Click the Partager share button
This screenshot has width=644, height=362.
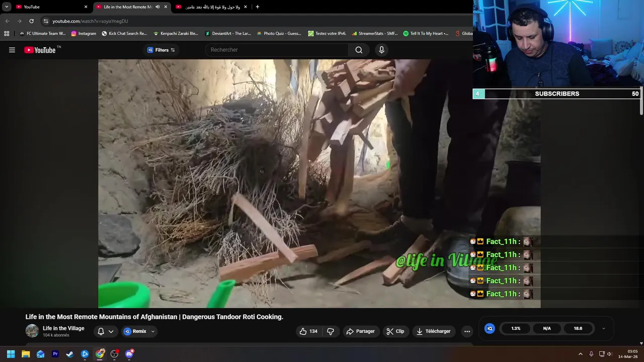(360, 331)
